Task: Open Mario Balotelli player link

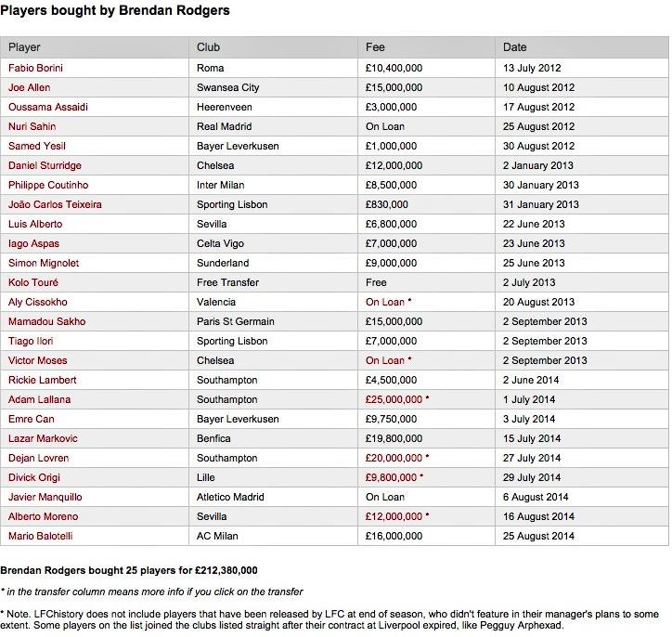Action: 40,536
